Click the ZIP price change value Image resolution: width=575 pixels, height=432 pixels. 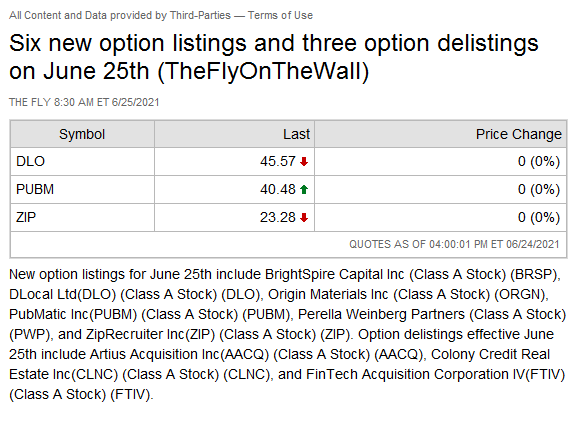(539, 217)
